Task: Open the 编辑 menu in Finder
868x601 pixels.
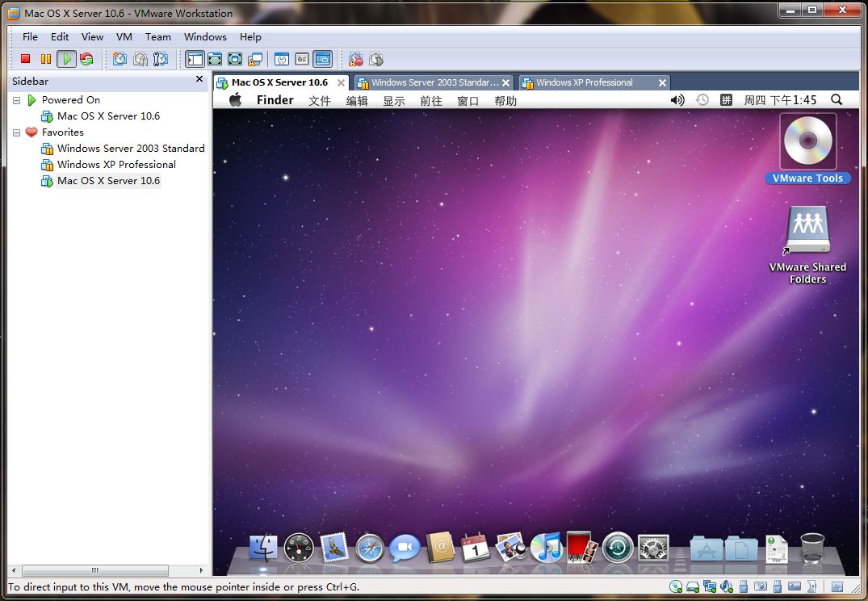Action: [x=357, y=101]
